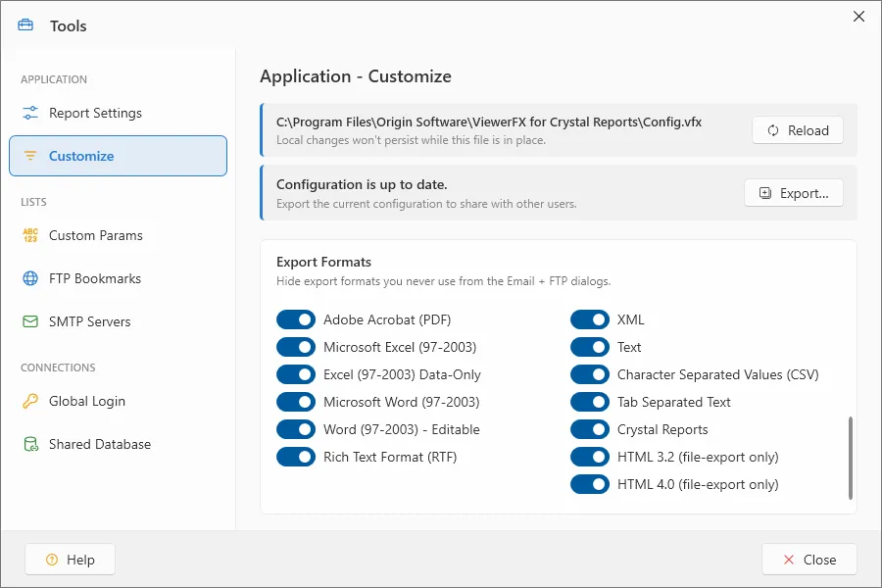882x588 pixels.
Task: Open Shared Database settings
Action: [119, 444]
